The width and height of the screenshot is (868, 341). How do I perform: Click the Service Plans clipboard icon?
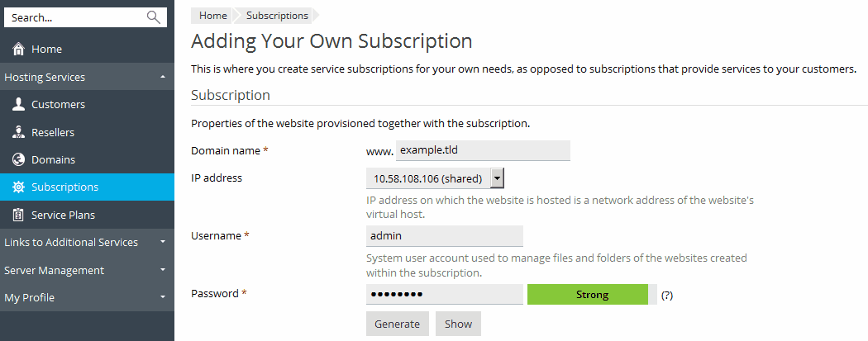click(18, 215)
